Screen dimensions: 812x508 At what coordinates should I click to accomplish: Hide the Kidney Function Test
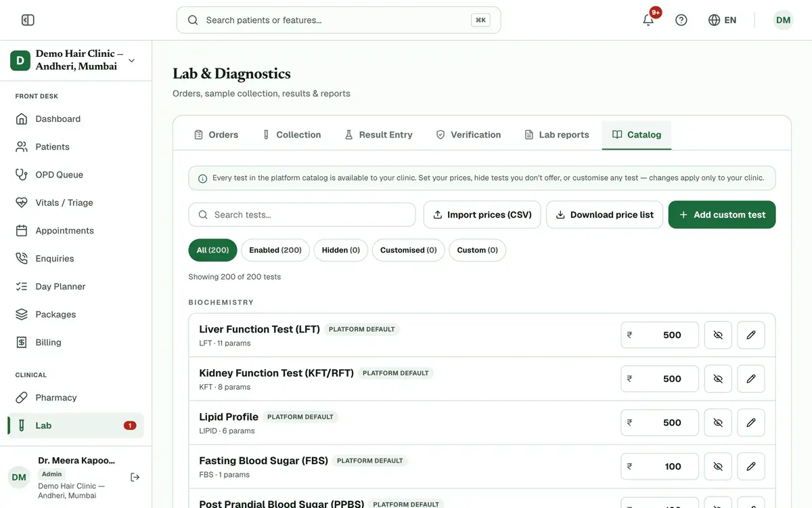point(718,379)
